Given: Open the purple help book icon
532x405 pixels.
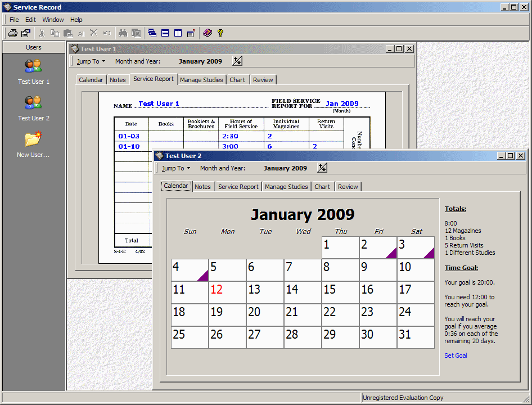Looking at the screenshot, I should 208,33.
